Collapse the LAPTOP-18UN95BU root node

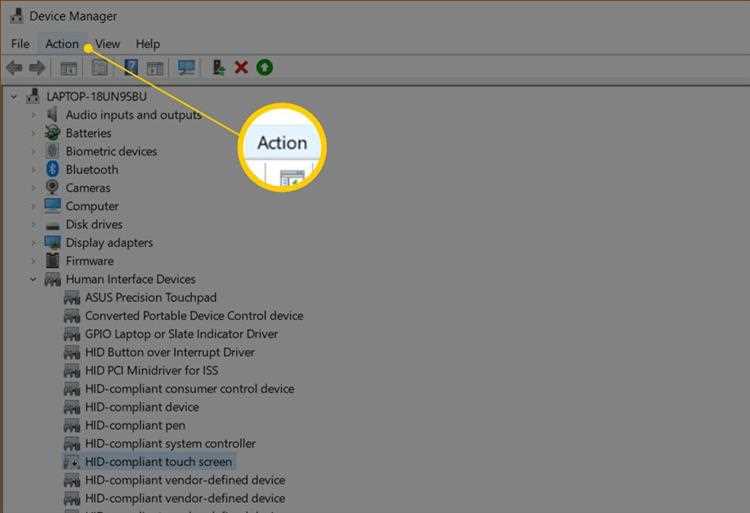[x=14, y=97]
